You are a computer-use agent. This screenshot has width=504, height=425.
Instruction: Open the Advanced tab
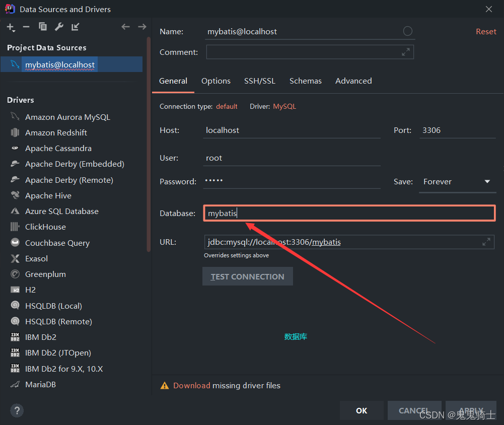(x=353, y=81)
